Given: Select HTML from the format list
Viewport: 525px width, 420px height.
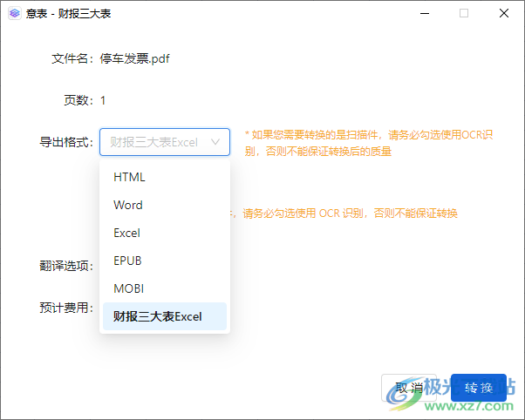Looking at the screenshot, I should click(165, 177).
